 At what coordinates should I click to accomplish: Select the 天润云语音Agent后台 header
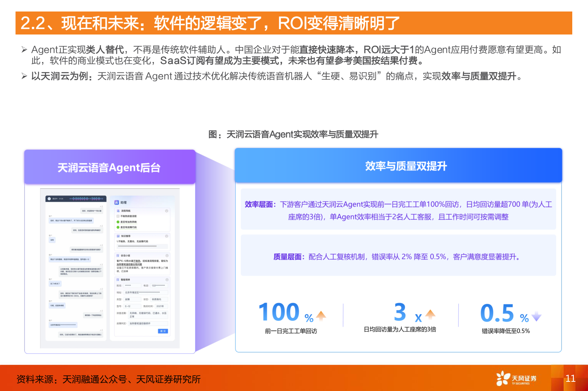click(x=110, y=167)
